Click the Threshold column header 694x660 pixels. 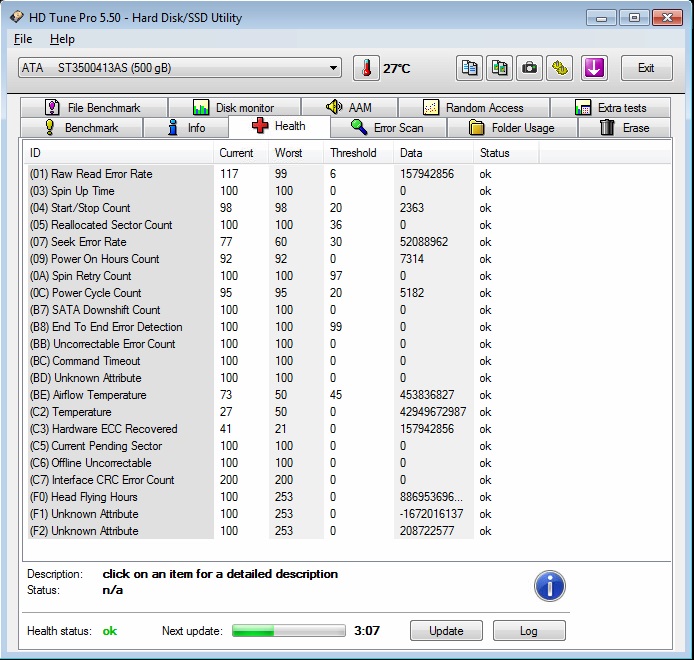pyautogui.click(x=359, y=153)
